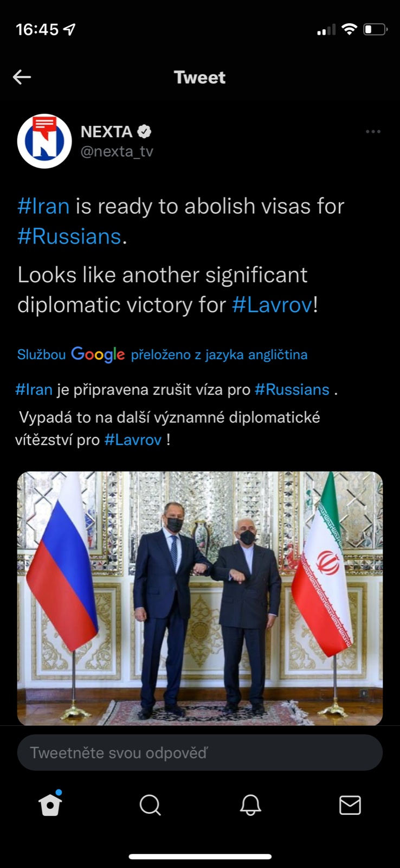Open the @nexta_tv handle

117,151
